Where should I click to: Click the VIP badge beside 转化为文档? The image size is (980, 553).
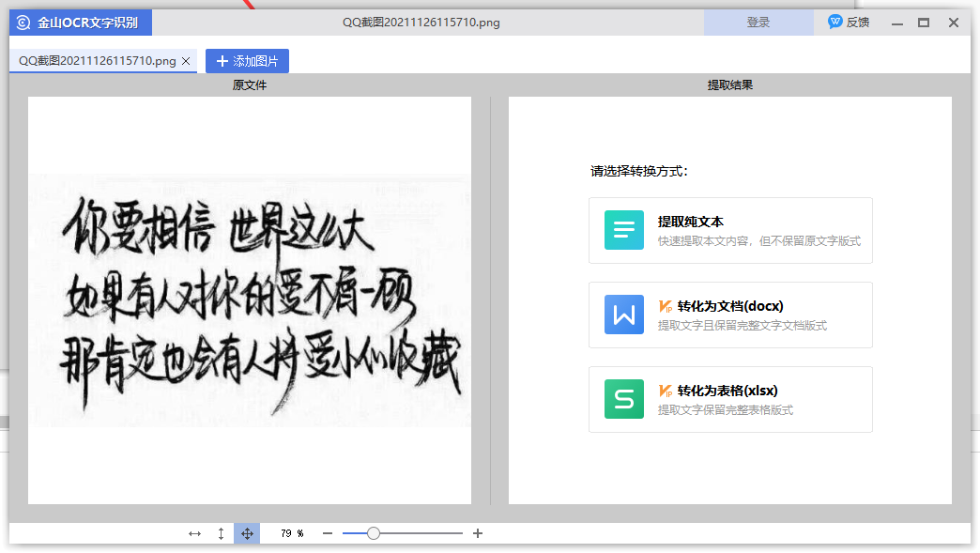(666, 306)
